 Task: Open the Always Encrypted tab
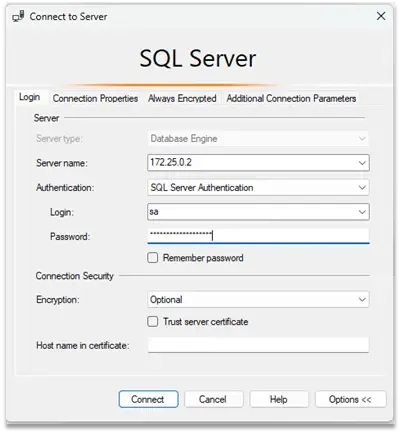click(182, 98)
